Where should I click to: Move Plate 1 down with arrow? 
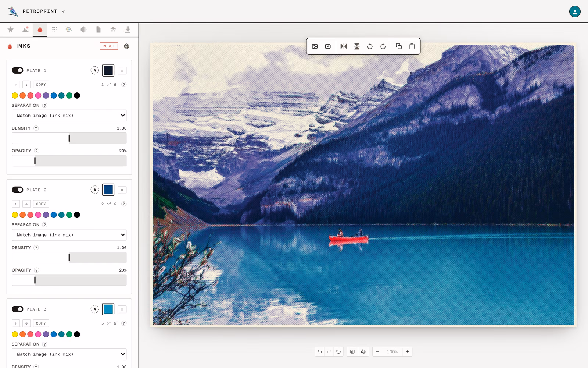pos(26,85)
